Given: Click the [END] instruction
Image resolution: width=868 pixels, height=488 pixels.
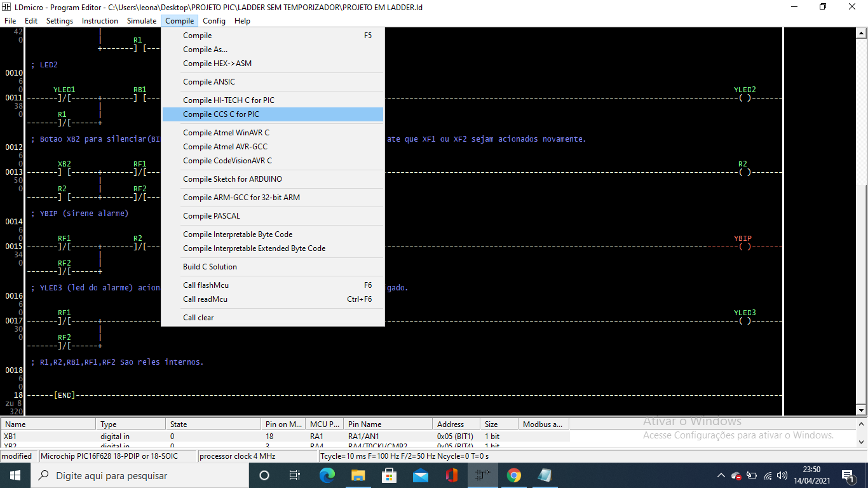Looking at the screenshot, I should pos(64,395).
